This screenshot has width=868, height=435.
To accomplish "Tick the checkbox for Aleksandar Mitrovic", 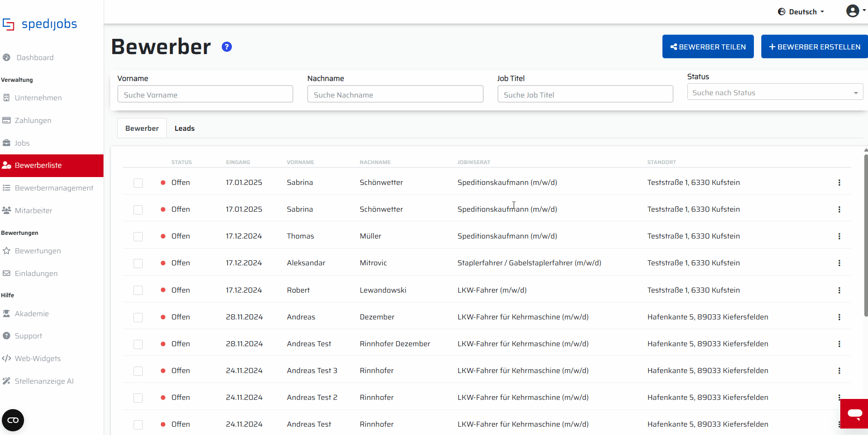I will tap(138, 263).
